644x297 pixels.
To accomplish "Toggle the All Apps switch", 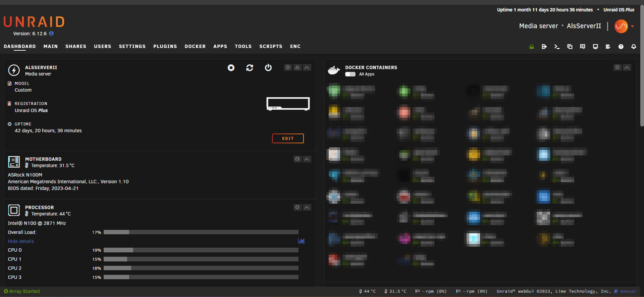I will coord(350,74).
